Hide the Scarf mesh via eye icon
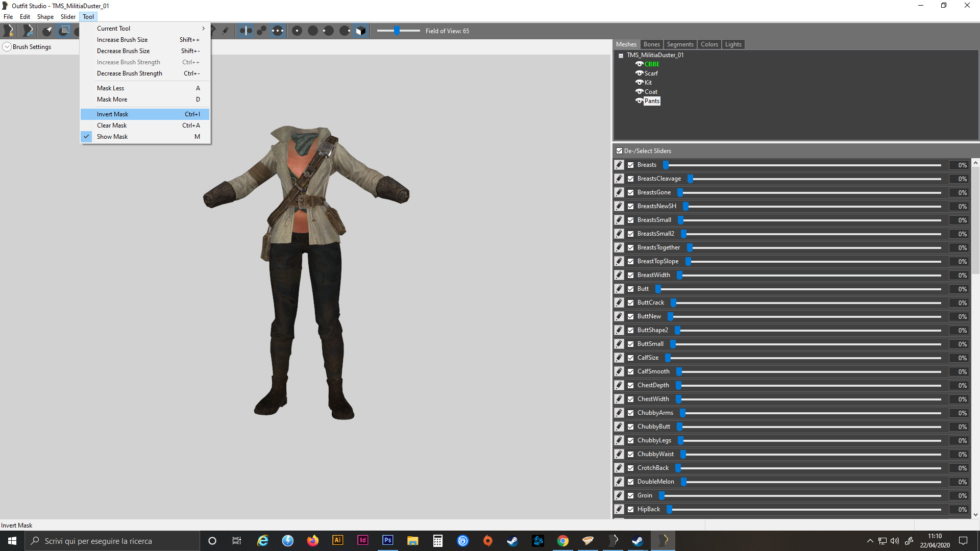 [639, 73]
